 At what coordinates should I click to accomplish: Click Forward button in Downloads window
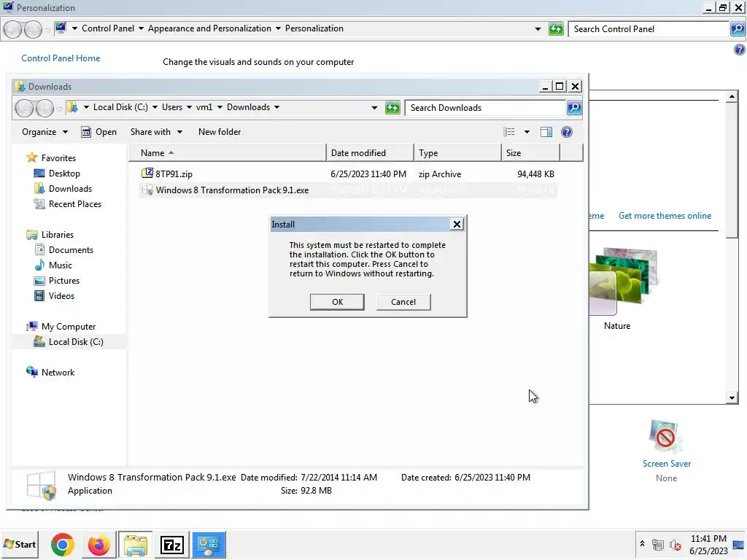(44, 108)
